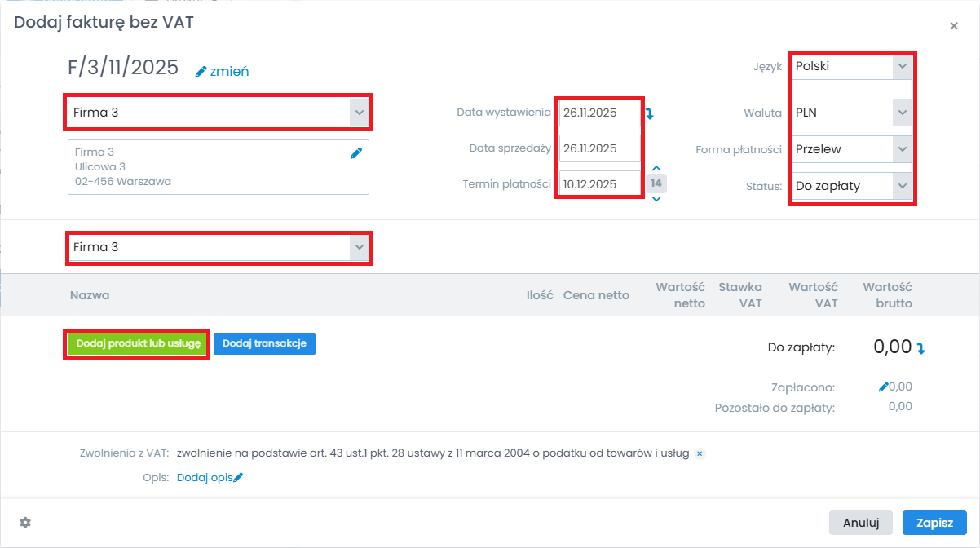This screenshot has width=980, height=548.
Task: Save the invoice with Zapisz button
Action: tap(934, 523)
